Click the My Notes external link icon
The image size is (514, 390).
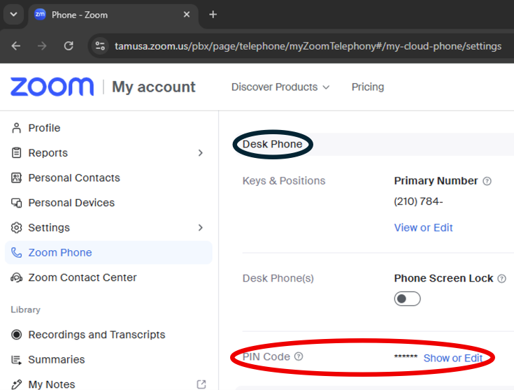201,384
